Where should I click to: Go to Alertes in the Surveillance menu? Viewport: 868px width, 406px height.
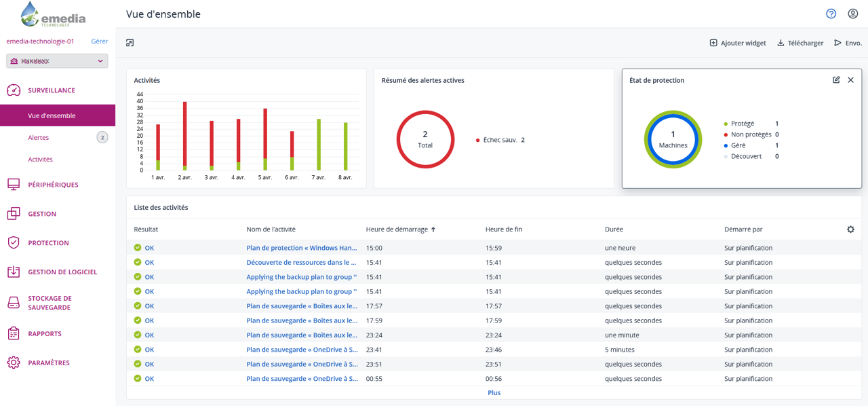(x=39, y=137)
